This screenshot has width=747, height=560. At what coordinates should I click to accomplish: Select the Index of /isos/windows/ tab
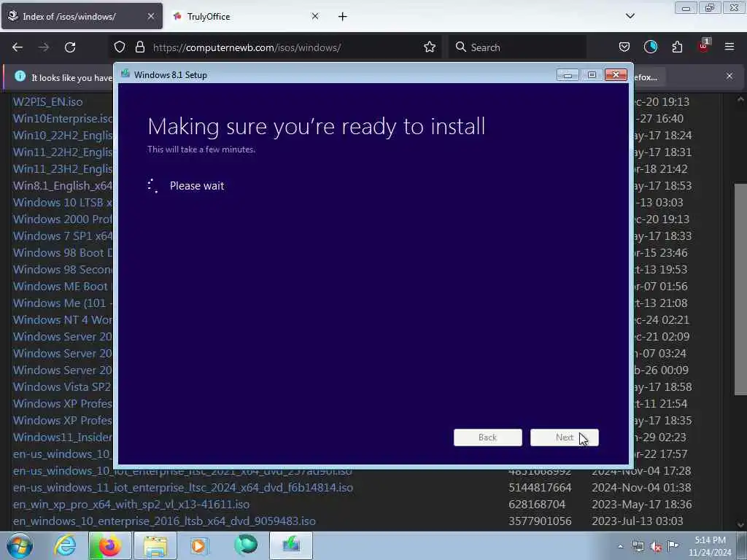coord(82,17)
